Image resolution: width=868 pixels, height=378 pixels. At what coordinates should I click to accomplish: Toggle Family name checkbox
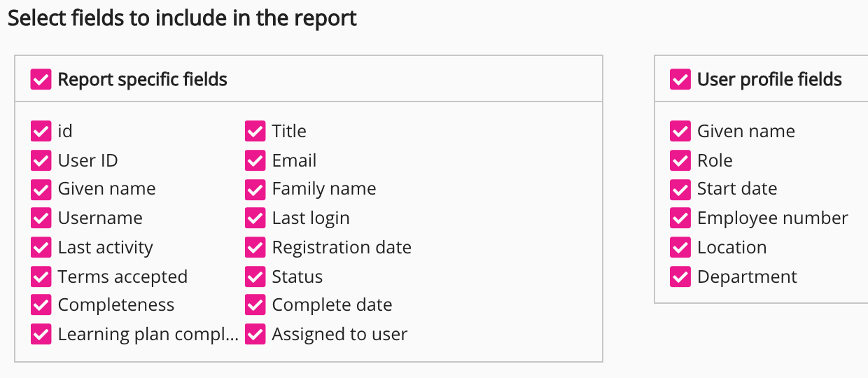pos(255,189)
